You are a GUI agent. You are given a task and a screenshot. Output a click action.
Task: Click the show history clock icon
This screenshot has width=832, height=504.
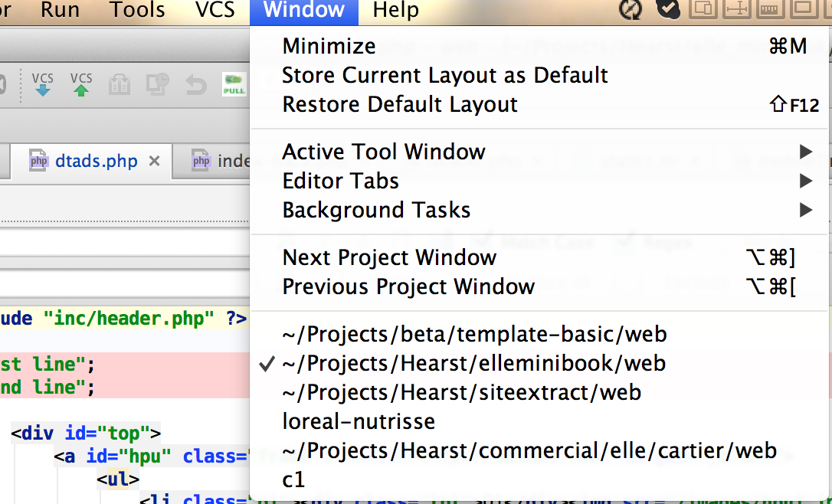click(158, 84)
